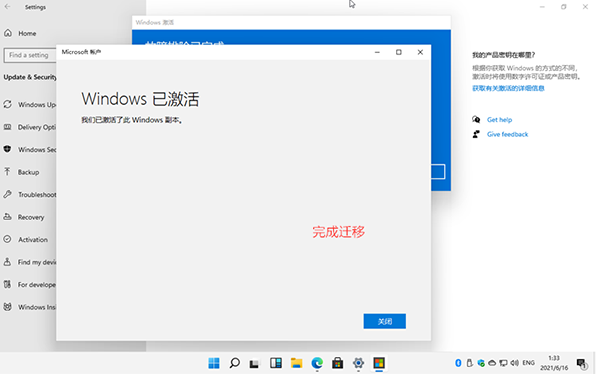The width and height of the screenshot is (596, 378).
Task: Open the 获取有关激活的详细信息 link
Action: (x=508, y=88)
